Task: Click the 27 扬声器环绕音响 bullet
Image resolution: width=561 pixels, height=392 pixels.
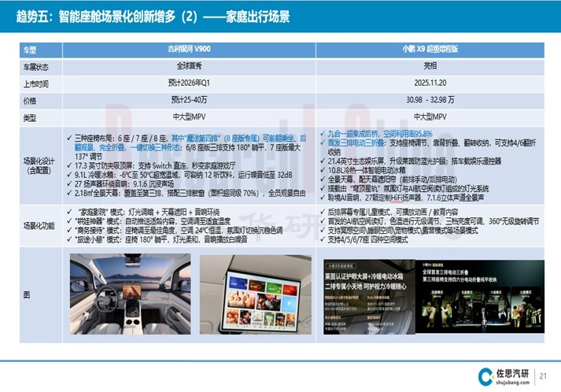Action: (x=120, y=184)
